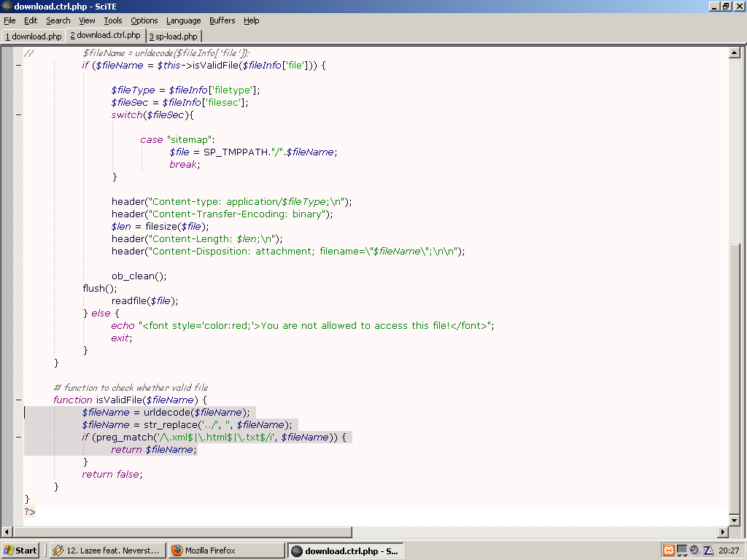747x560 pixels.
Task: Click the $fileType = $fileInfo['filetype'] line
Action: (x=186, y=90)
